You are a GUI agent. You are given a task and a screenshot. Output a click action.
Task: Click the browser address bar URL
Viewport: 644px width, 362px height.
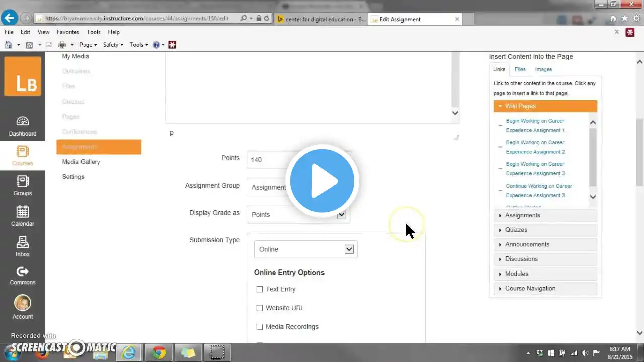click(137, 18)
